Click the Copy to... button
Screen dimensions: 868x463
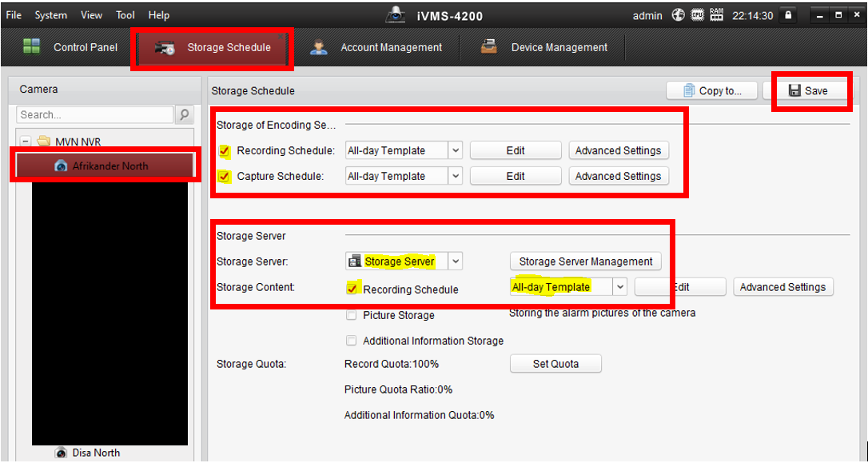coord(711,91)
